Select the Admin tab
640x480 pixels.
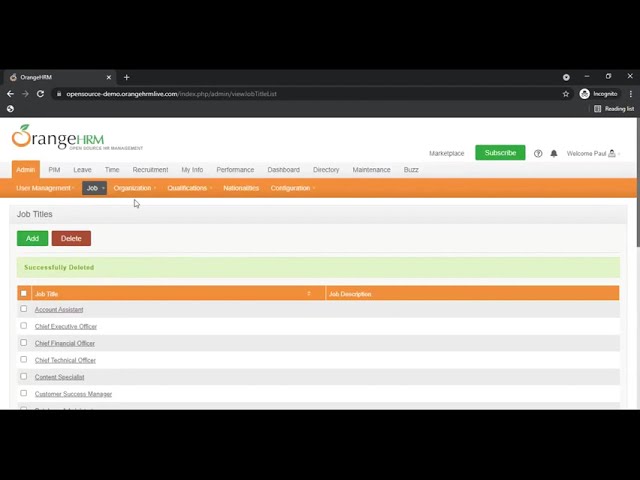pyautogui.click(x=26, y=169)
